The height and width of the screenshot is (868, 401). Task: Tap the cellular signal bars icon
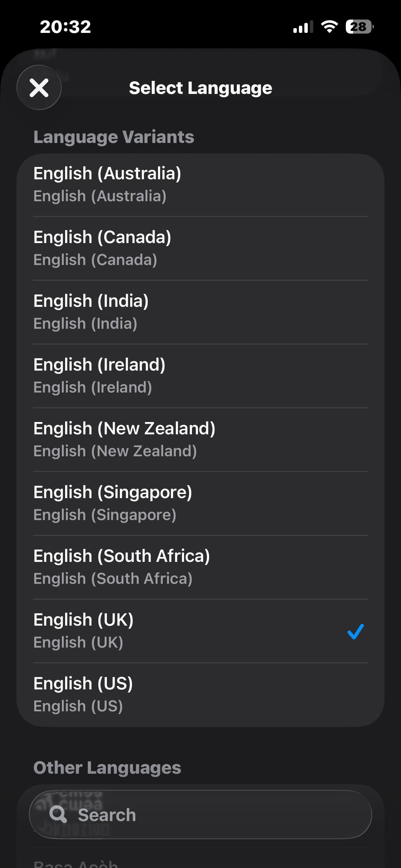303,27
